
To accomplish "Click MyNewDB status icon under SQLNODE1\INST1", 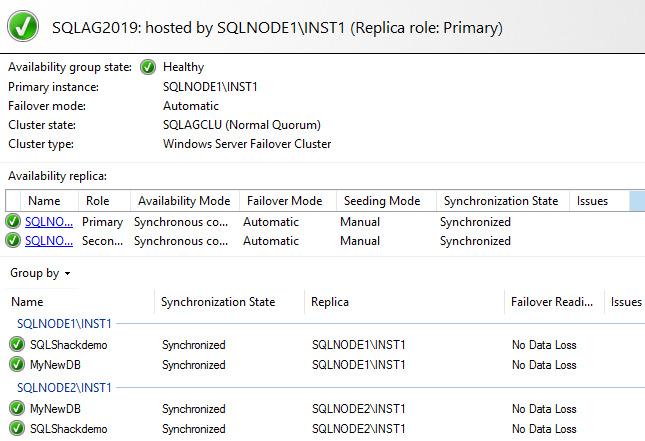I will [17, 365].
